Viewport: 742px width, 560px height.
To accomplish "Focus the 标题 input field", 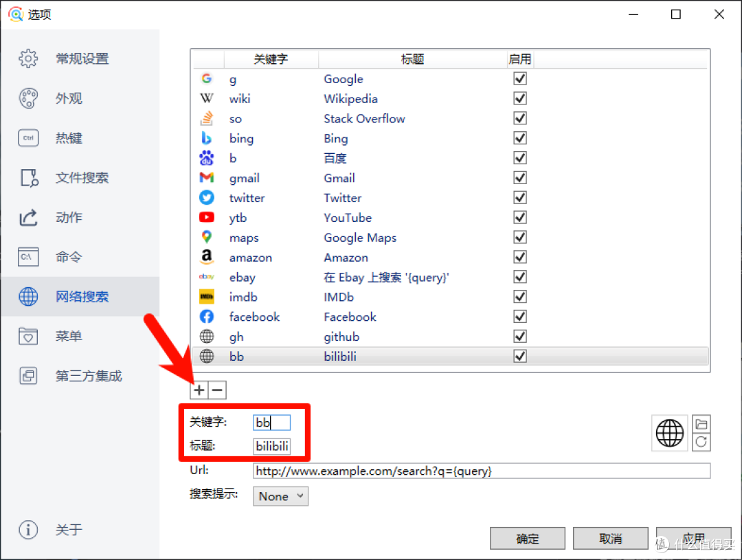I will (x=271, y=446).
